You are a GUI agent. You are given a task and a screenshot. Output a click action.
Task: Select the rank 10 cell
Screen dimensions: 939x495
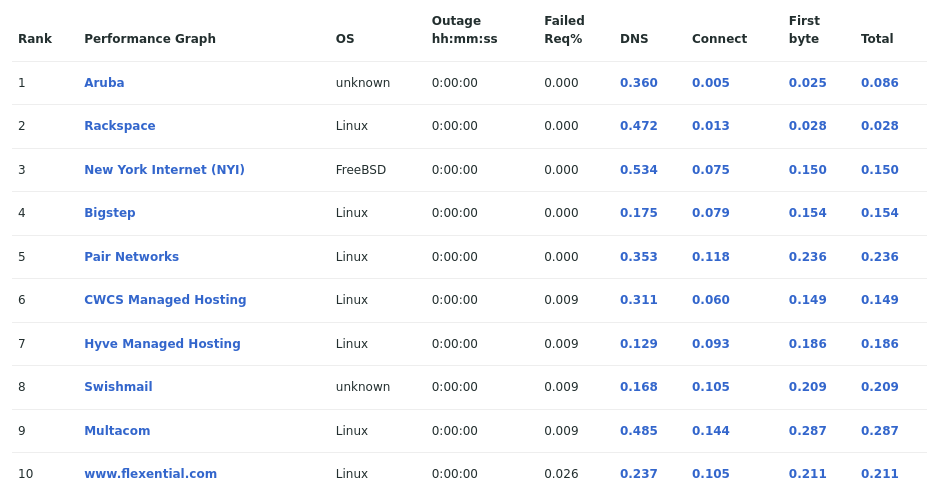pos(26,473)
